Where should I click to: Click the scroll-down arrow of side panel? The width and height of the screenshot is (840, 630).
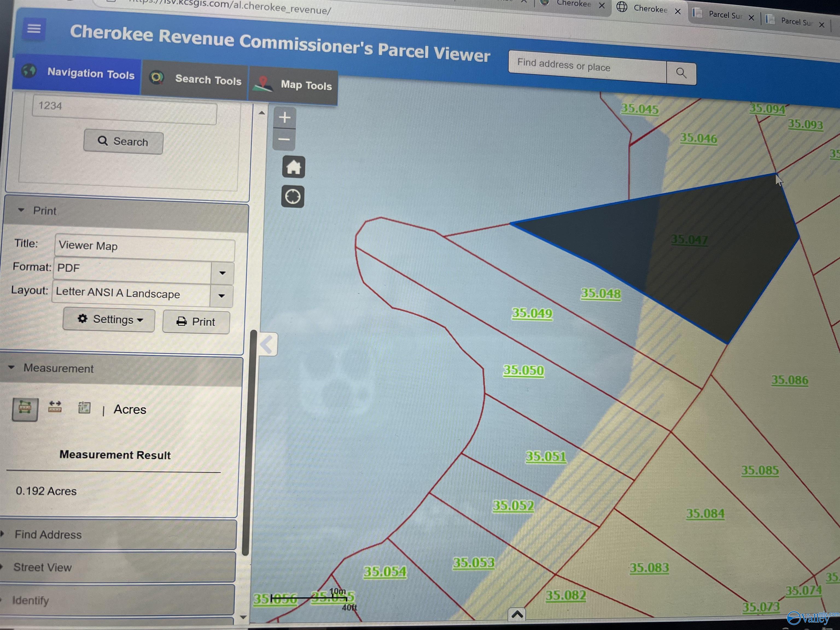coord(244,617)
